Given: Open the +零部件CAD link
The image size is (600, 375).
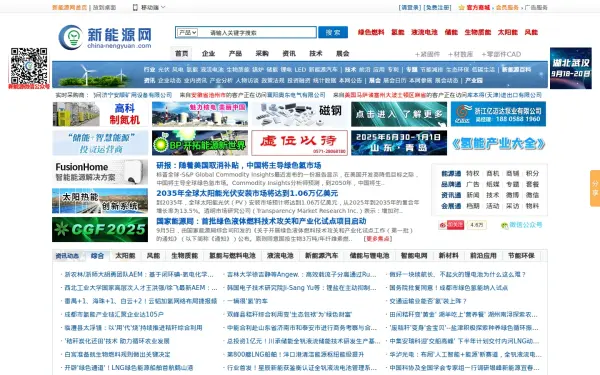Looking at the screenshot, I should click(x=501, y=54).
